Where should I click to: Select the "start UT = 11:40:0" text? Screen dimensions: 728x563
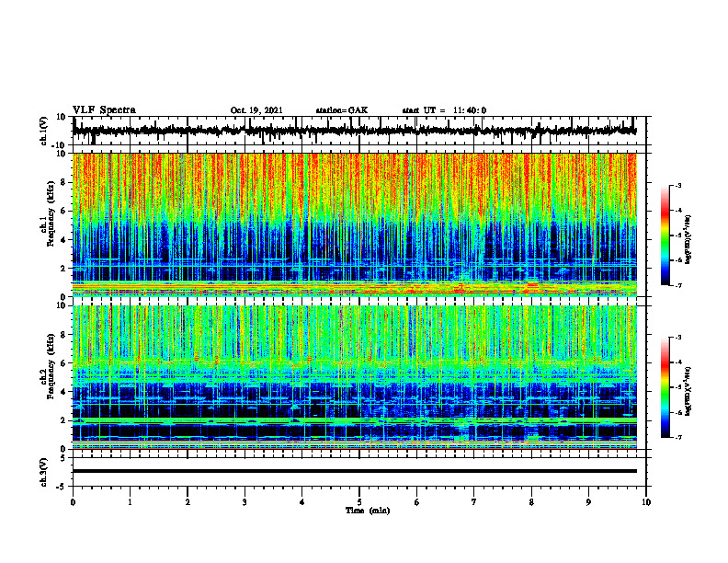pos(444,110)
